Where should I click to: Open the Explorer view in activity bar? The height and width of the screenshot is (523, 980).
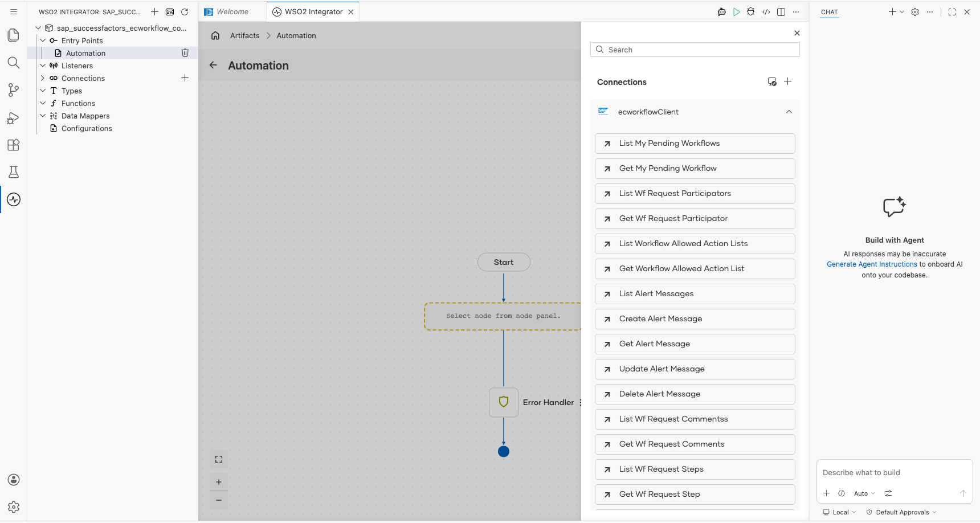coord(14,35)
